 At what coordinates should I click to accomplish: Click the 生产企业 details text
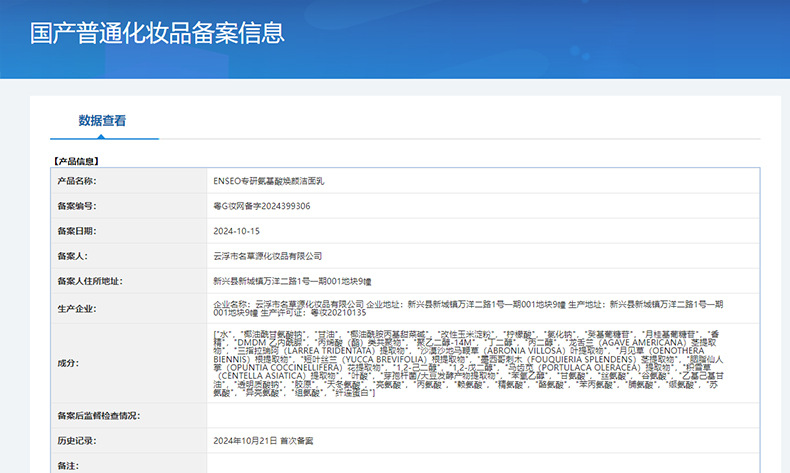(x=468, y=308)
